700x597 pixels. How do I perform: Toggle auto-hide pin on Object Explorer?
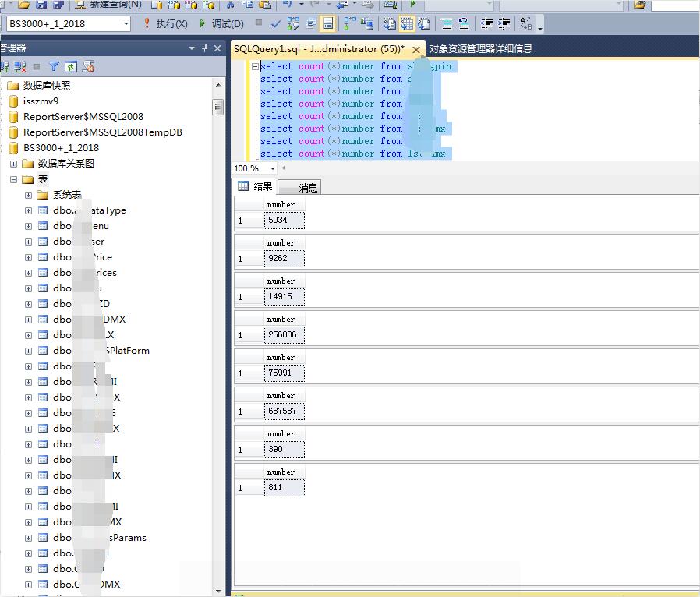tap(204, 48)
